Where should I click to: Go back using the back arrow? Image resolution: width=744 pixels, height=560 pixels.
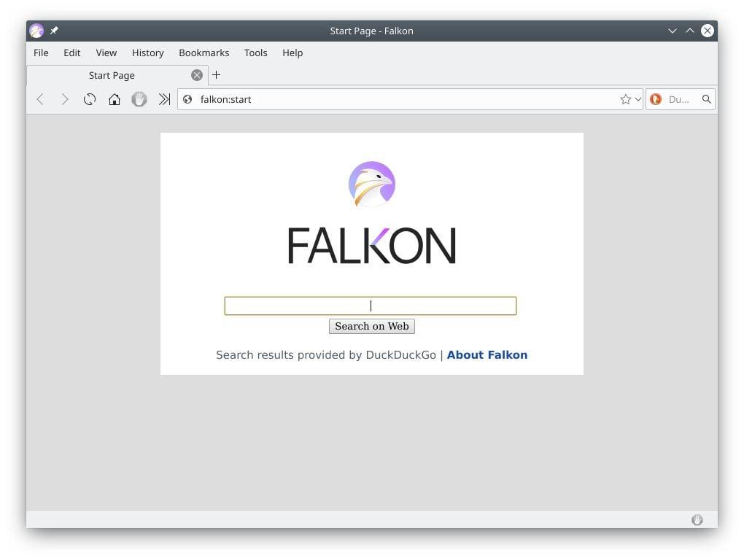tap(40, 99)
